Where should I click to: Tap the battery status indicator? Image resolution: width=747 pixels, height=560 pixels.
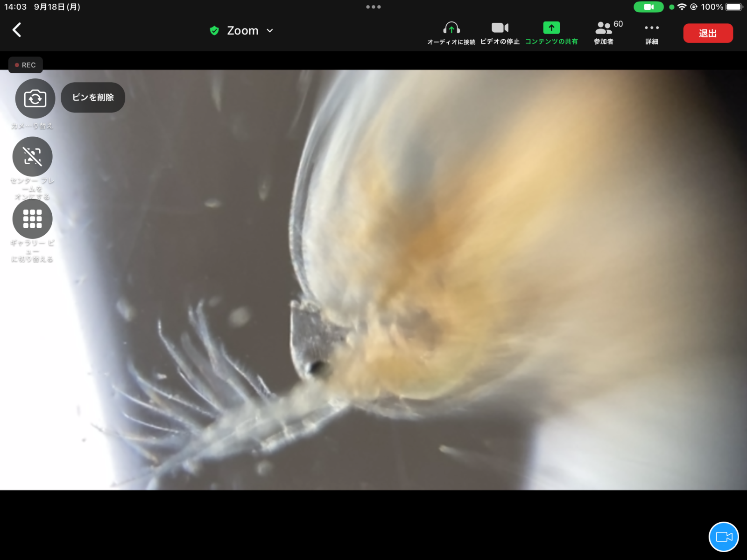click(733, 7)
